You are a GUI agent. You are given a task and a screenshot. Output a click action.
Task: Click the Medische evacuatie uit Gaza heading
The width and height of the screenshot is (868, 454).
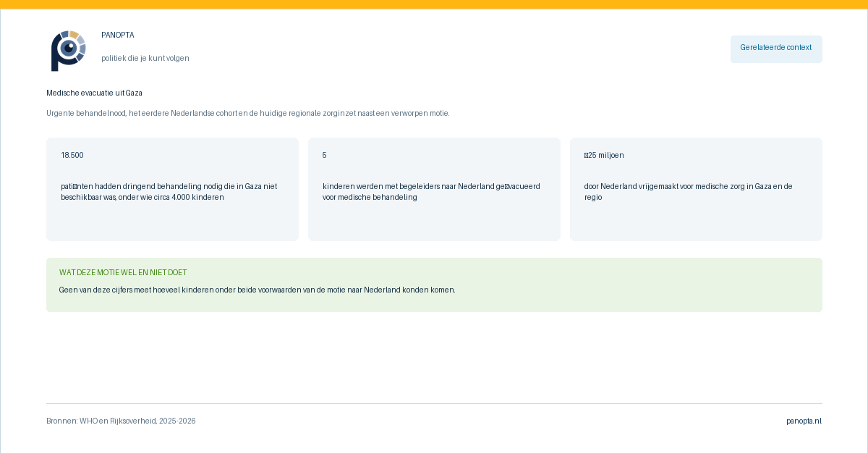[95, 93]
